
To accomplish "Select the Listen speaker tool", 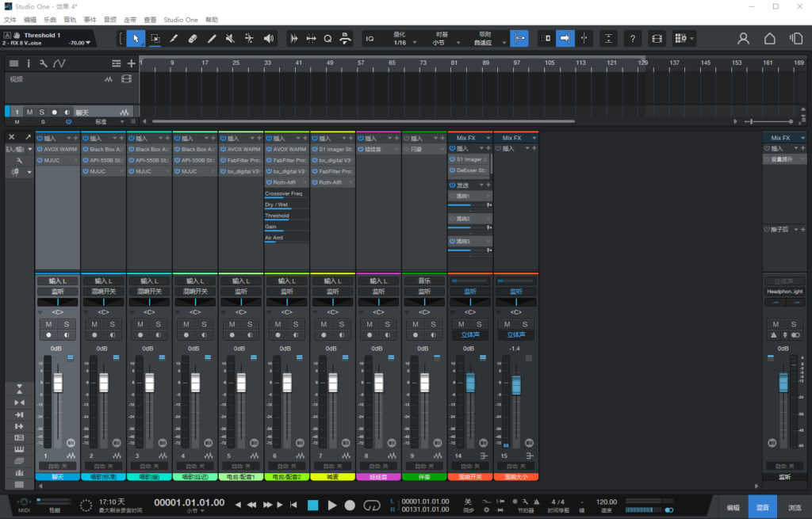I will pyautogui.click(x=268, y=38).
